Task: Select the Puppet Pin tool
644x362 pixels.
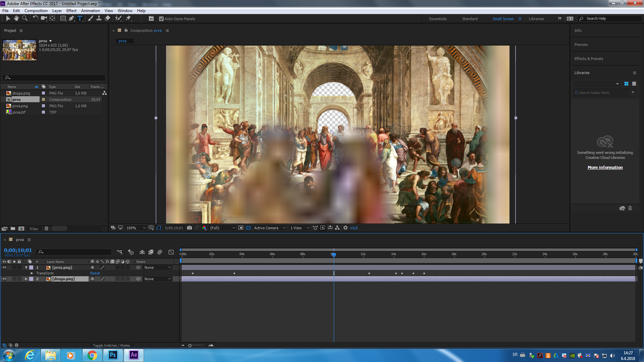Action: click(128, 18)
